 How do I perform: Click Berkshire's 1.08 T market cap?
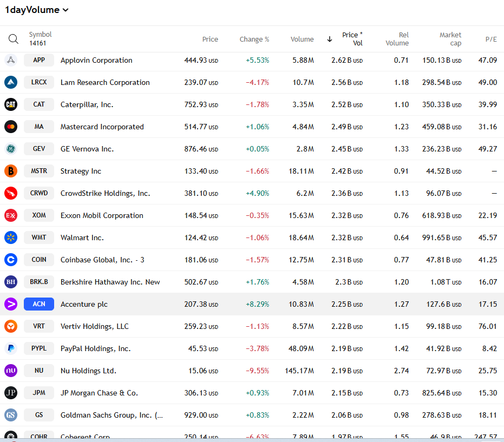click(446, 282)
